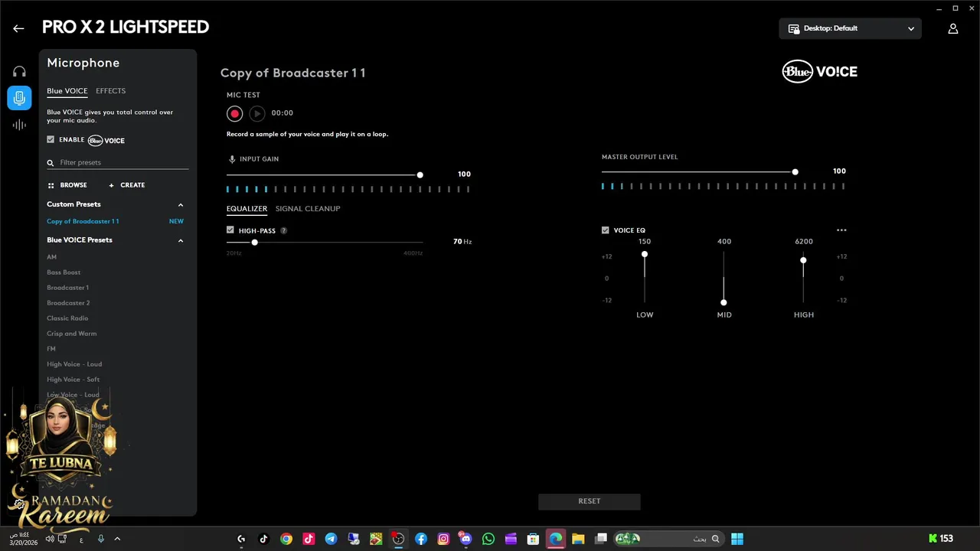Image resolution: width=980 pixels, height=551 pixels.
Task: Click the RESET button
Action: click(x=590, y=501)
